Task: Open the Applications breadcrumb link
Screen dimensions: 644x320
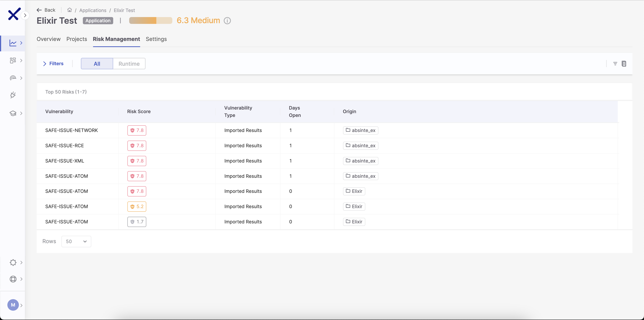Action: [93, 10]
